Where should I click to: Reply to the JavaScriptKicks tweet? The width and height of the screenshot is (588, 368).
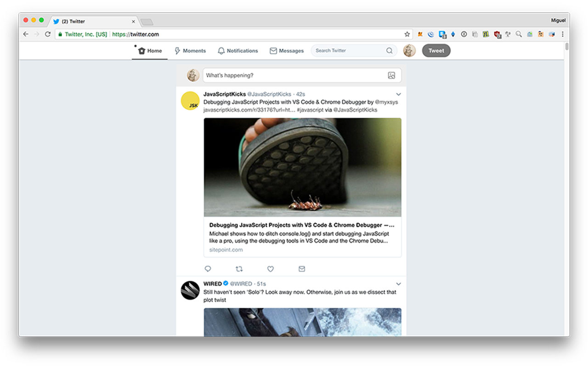tap(208, 269)
